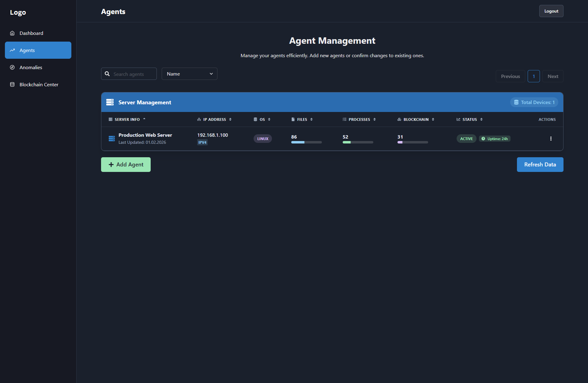Navigate to the Dashboard section

tap(31, 33)
